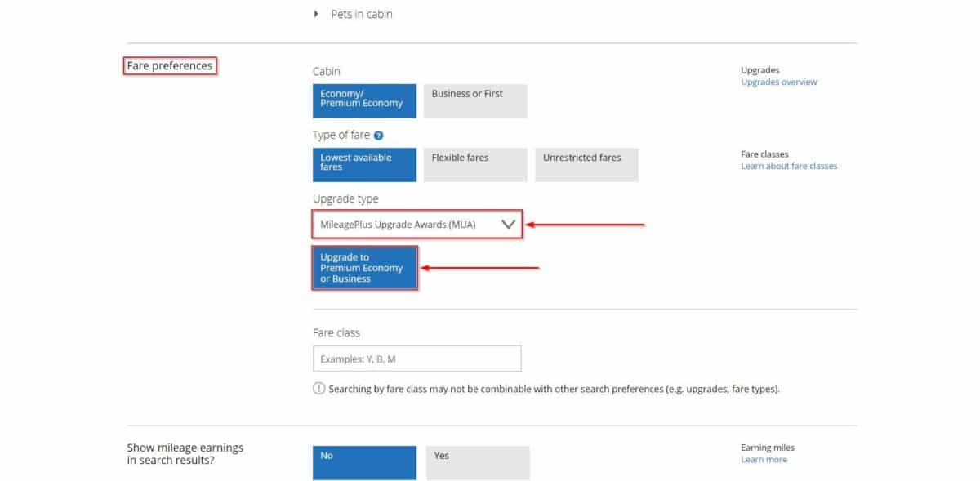The width and height of the screenshot is (980, 481).
Task: Choose the Business or First cabin
Action: point(474,100)
